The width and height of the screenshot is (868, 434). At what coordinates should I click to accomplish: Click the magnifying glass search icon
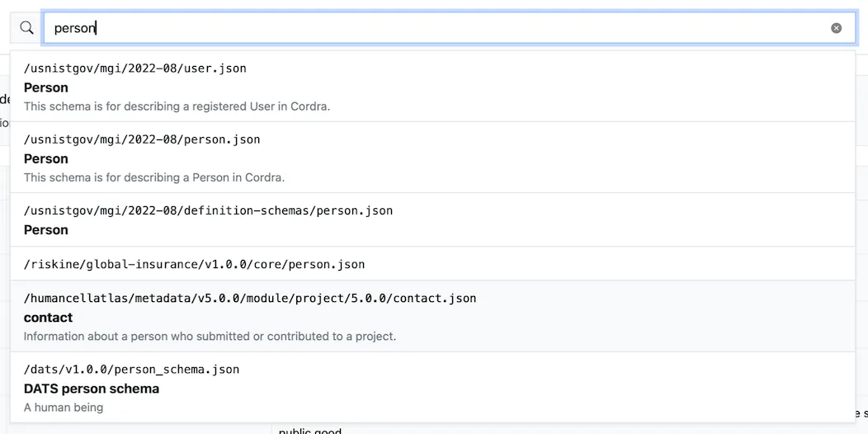coord(26,28)
